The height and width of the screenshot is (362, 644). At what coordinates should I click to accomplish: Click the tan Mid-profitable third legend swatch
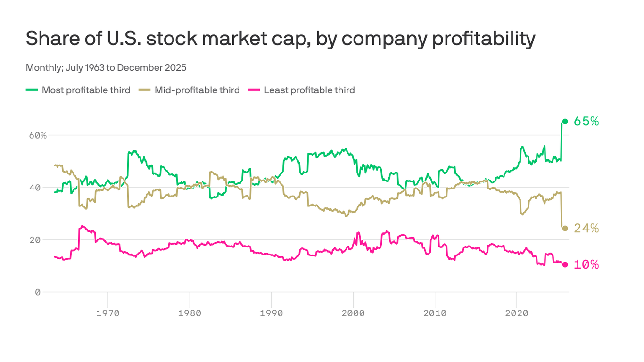click(x=144, y=90)
